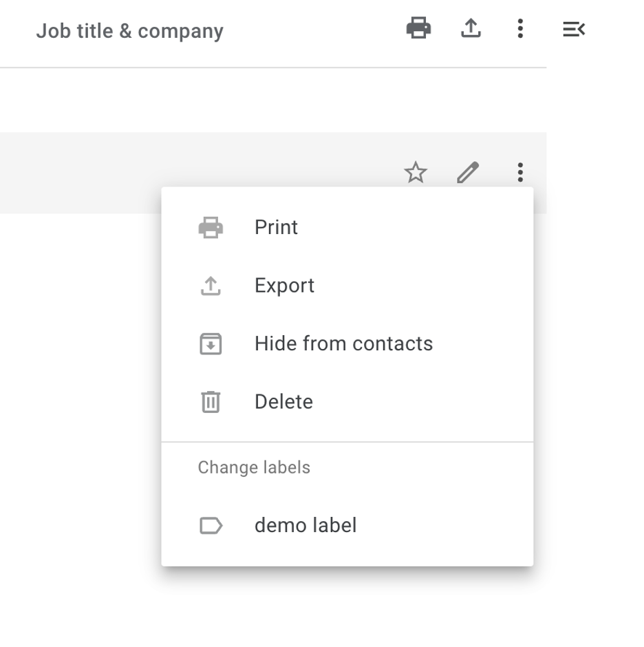Click the archive icon beside Hide from contacts
Screen dimensions: 644x647
(210, 343)
